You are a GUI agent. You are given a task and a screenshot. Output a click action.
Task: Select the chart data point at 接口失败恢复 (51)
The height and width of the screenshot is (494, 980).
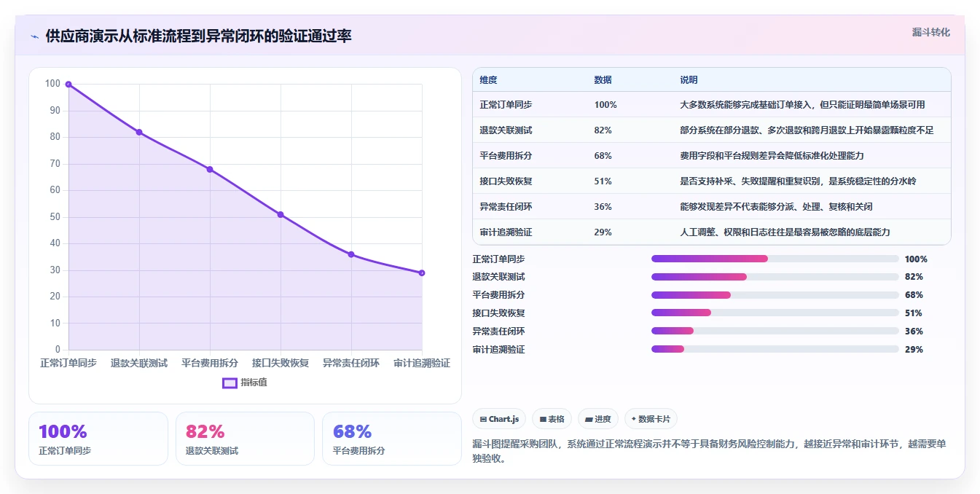pyautogui.click(x=281, y=214)
